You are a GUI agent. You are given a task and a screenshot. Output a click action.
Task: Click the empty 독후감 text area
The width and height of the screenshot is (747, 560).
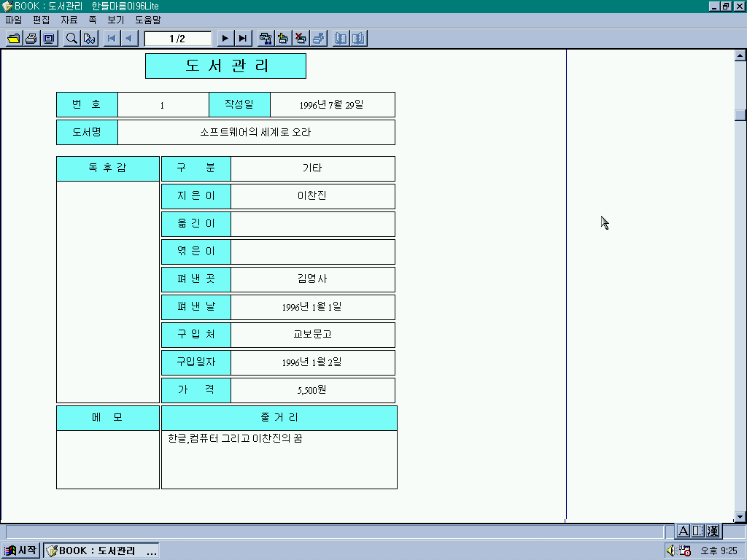[108, 292]
